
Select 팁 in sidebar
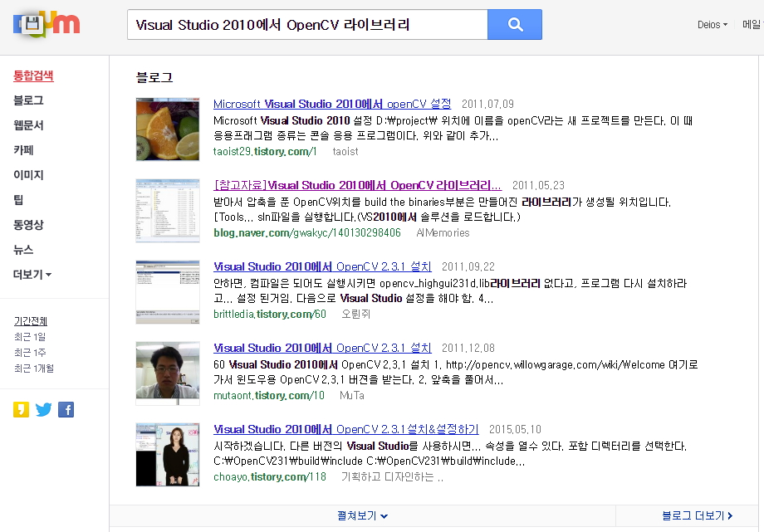[x=18, y=200]
